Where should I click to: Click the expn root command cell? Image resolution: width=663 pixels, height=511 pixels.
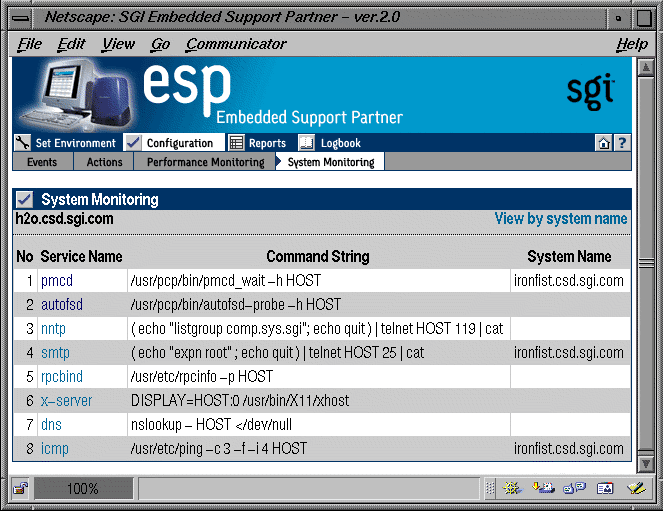319,353
